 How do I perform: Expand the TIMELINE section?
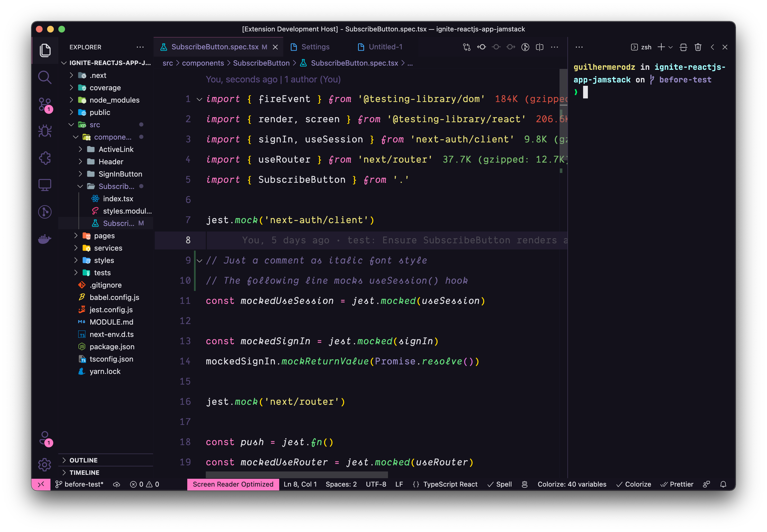pyautogui.click(x=106, y=472)
